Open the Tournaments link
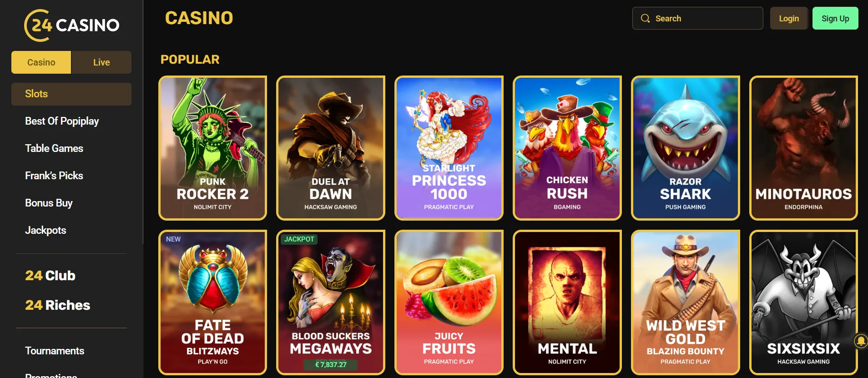Screen dimensions: 868x378 [x=55, y=351]
